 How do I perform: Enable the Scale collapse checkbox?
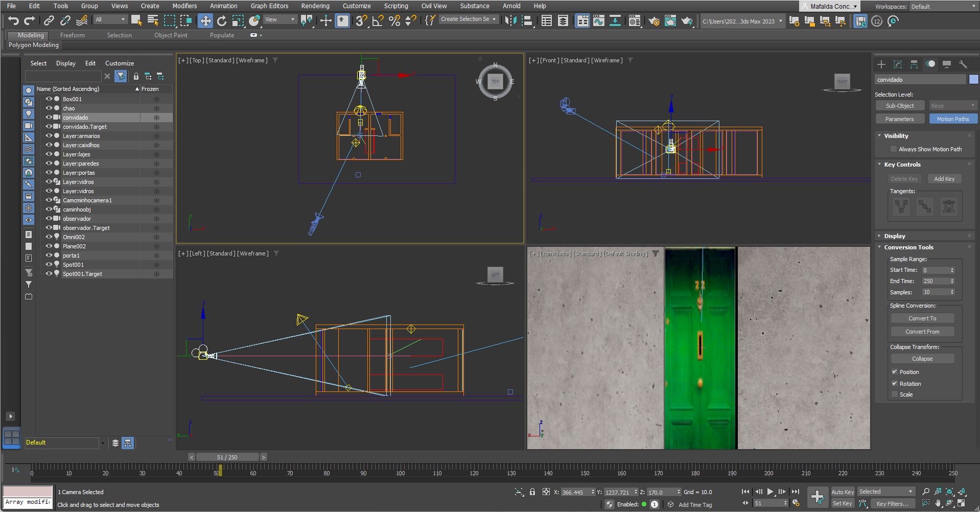tap(894, 394)
